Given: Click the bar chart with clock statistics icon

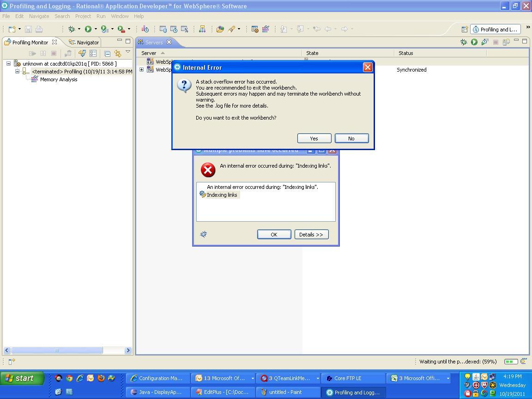Looking at the screenshot, I should pos(145,29).
